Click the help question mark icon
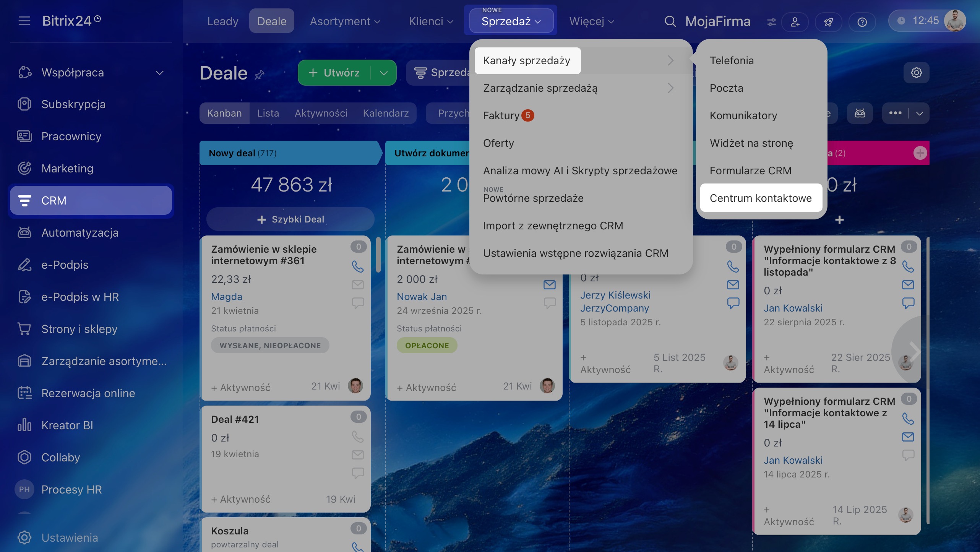This screenshot has height=552, width=980. [x=862, y=22]
